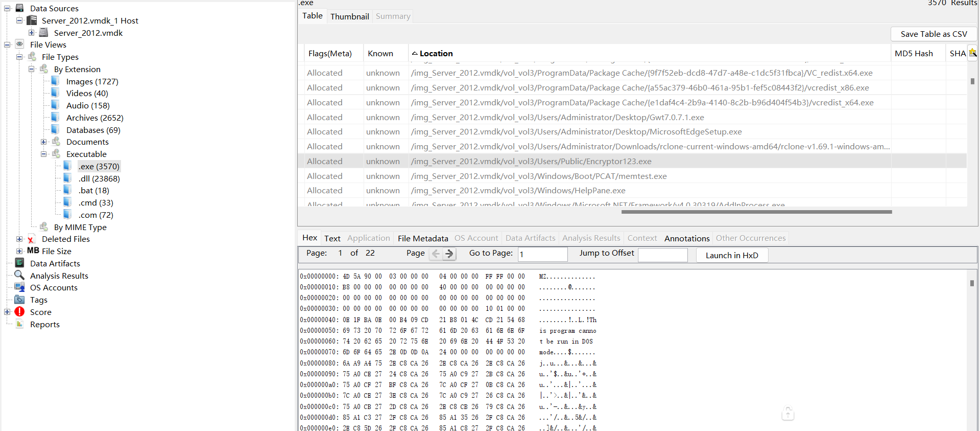Screen dimensions: 980x431
Task: Open the File Metadata tab
Action: point(423,238)
